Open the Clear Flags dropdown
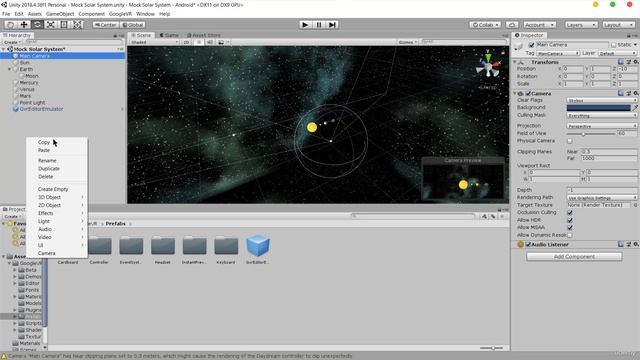The image size is (640, 360). pyautogui.click(x=602, y=100)
